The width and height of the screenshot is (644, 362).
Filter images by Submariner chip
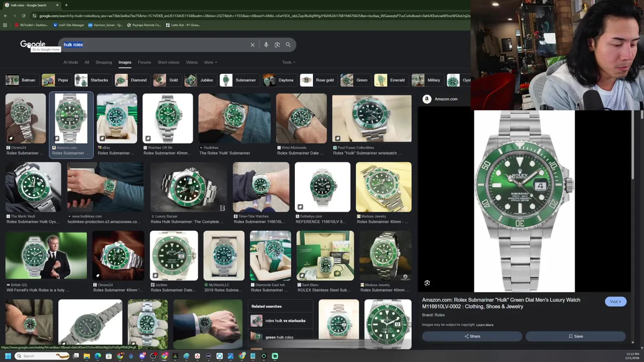pyautogui.click(x=239, y=80)
